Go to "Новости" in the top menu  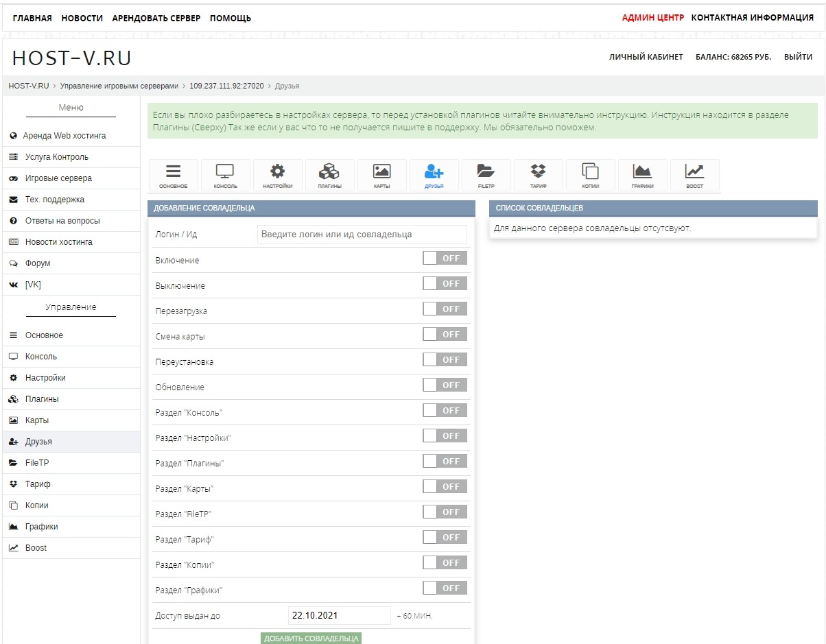(82, 19)
